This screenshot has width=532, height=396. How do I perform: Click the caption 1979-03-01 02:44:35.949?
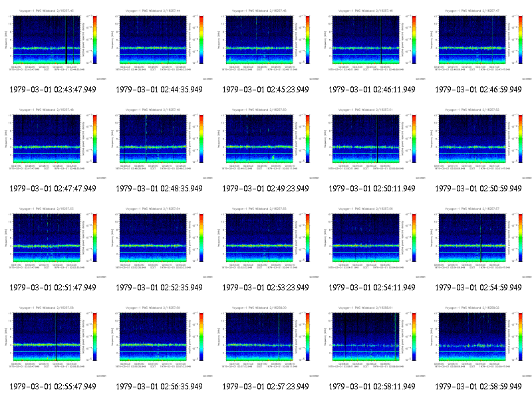point(159,90)
